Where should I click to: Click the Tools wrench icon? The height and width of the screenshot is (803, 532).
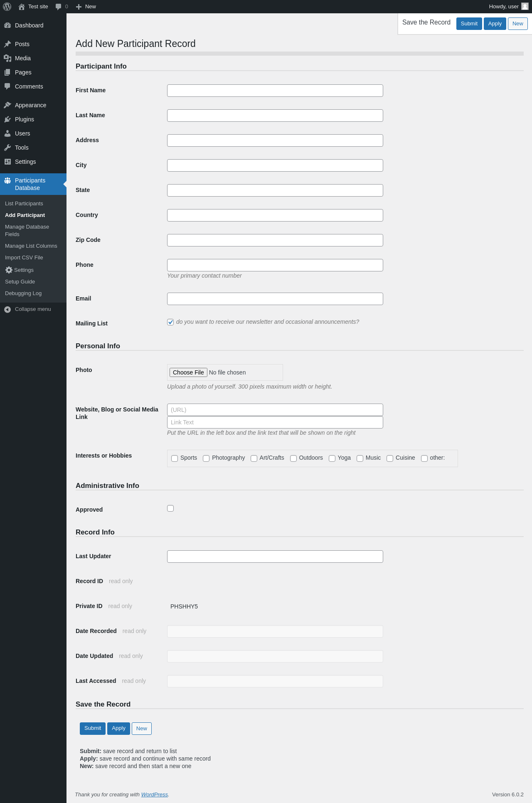coord(7,148)
